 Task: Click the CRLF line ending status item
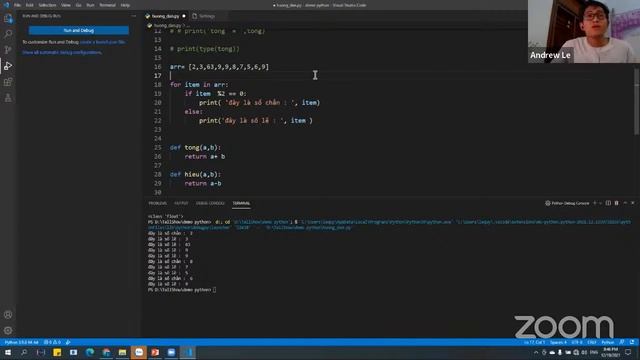pyautogui.click(x=592, y=342)
